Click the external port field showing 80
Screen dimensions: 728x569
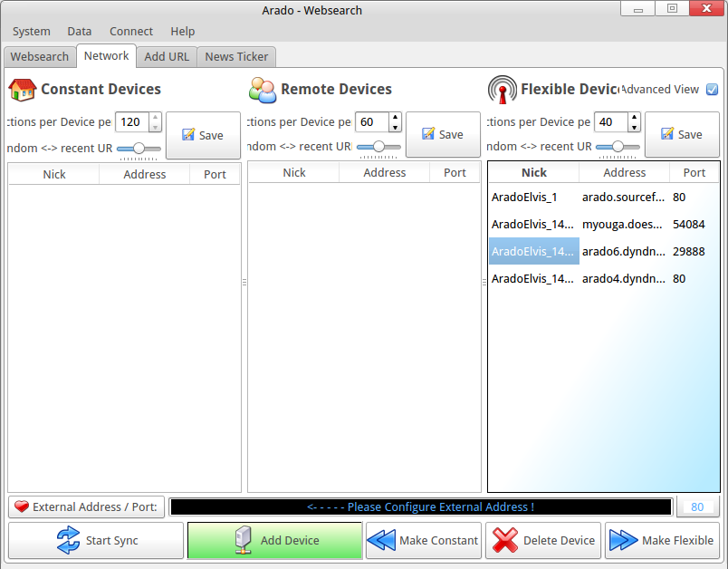697,506
